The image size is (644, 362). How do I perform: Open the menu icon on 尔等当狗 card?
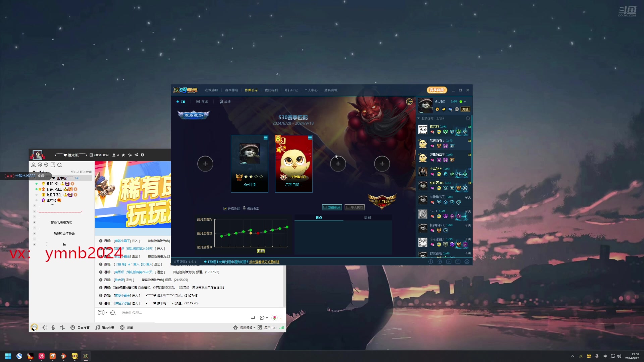point(310,138)
